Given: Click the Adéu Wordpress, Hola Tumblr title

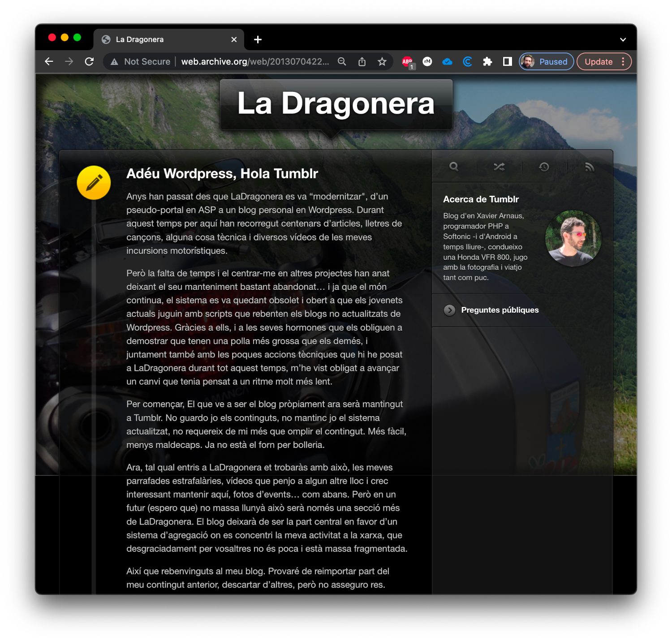Looking at the screenshot, I should [x=222, y=174].
